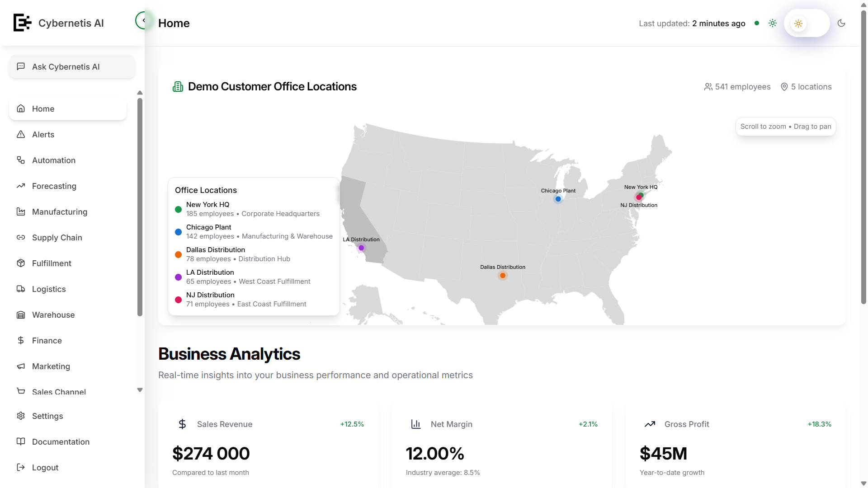Click the LA Distribution purple legend dot
868x488 pixels.
179,277
